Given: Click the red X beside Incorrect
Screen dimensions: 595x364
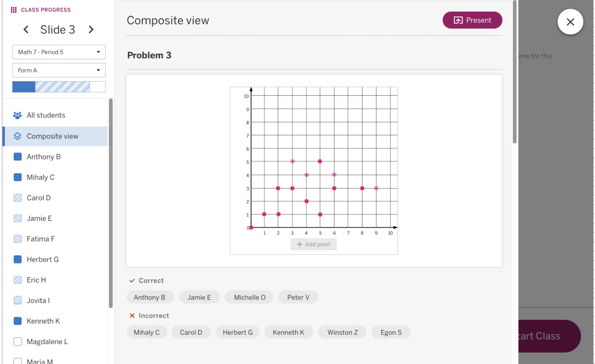Looking at the screenshot, I should click(x=132, y=315).
